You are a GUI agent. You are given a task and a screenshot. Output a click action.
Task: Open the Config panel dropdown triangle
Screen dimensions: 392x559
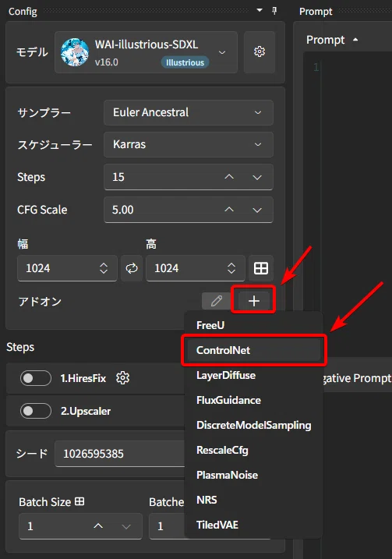(x=260, y=10)
